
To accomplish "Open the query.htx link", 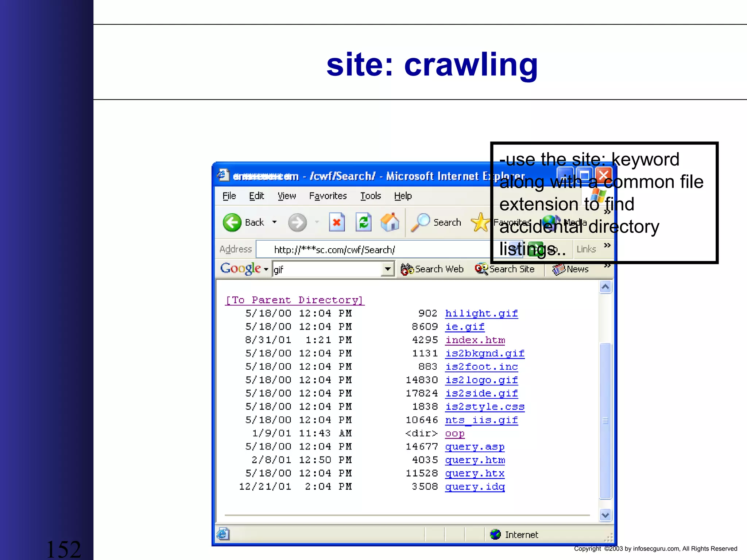I will (475, 473).
